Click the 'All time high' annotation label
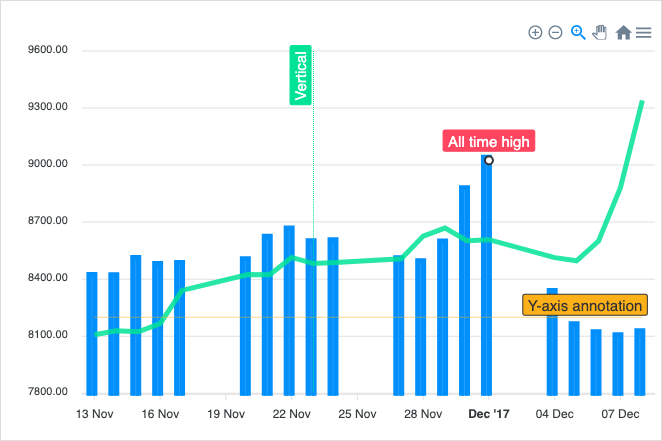This screenshot has height=441, width=662. pos(489,142)
